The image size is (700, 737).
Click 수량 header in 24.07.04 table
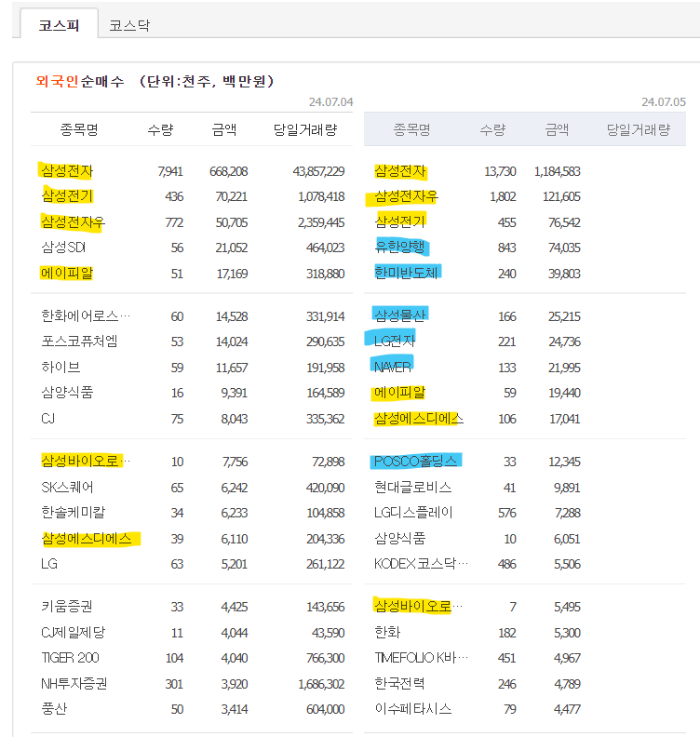160,129
